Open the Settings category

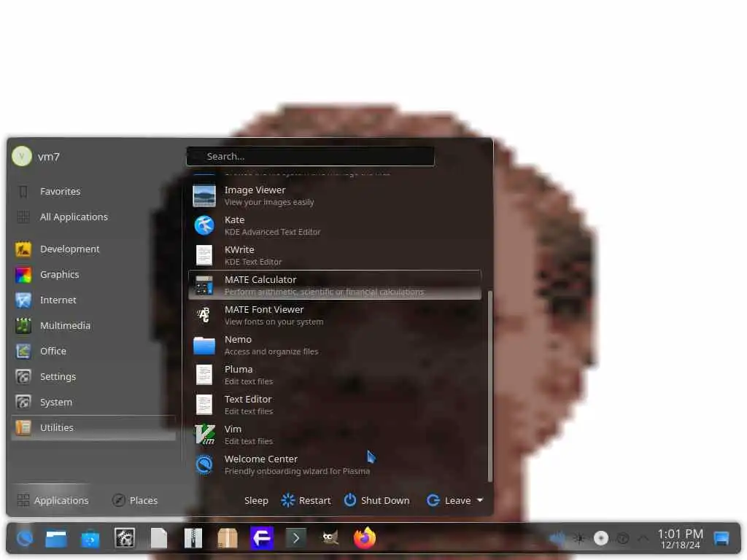pos(94,377)
